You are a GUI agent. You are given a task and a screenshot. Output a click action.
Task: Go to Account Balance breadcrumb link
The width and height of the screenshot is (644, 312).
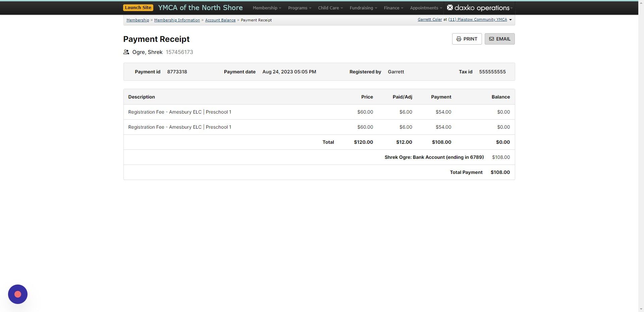coord(220,20)
